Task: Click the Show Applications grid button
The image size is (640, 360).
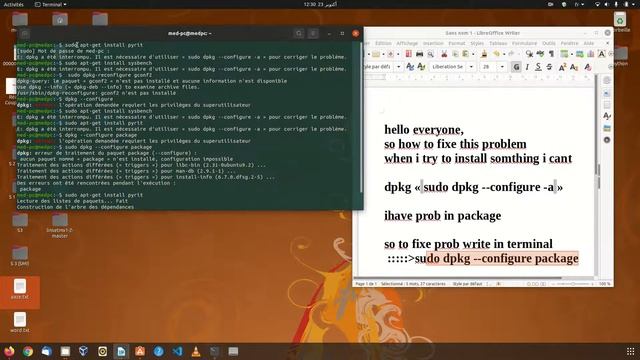Action: (630, 351)
